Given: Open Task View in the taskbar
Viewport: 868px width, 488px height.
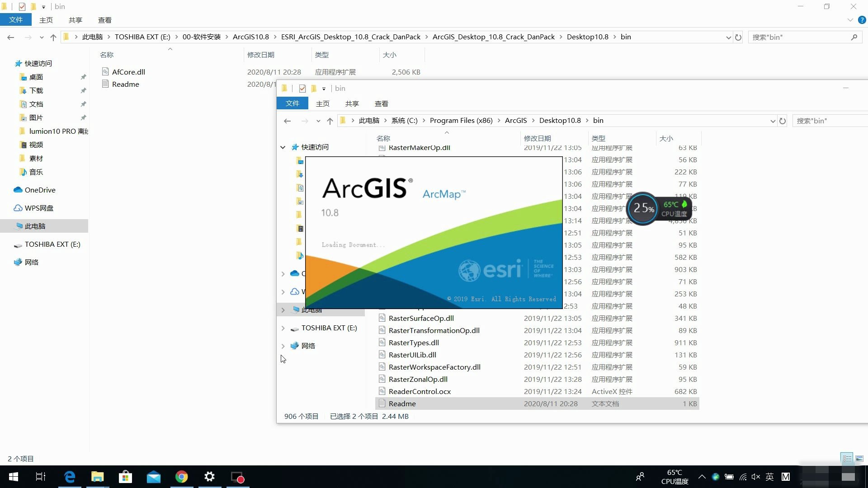Looking at the screenshot, I should pyautogui.click(x=41, y=477).
